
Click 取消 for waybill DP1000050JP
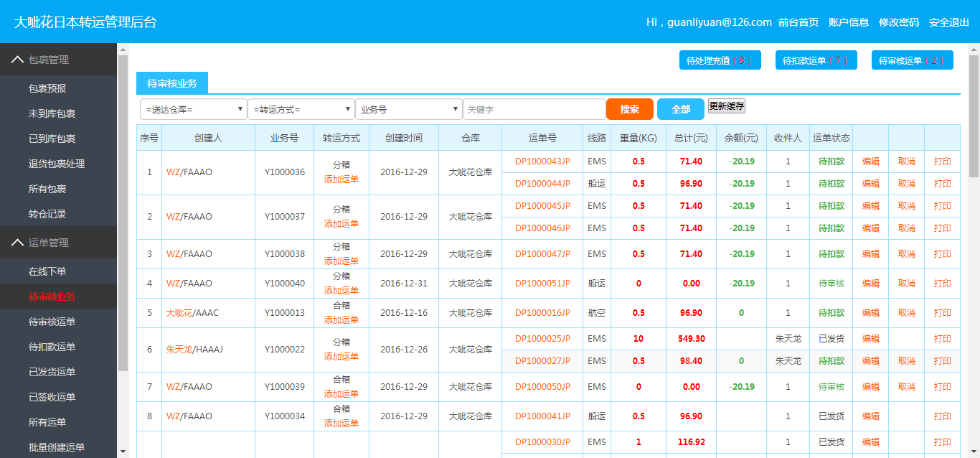coord(907,387)
